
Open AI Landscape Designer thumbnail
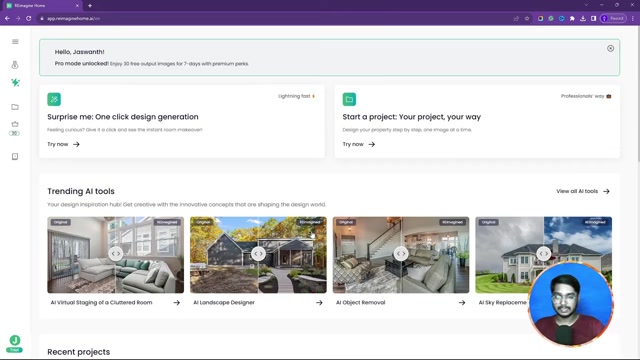click(258, 255)
